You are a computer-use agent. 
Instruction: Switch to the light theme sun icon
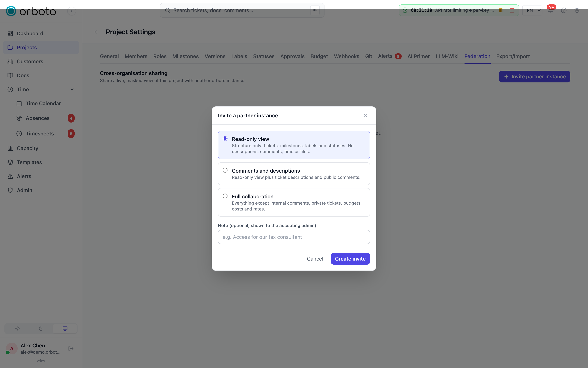(17, 329)
